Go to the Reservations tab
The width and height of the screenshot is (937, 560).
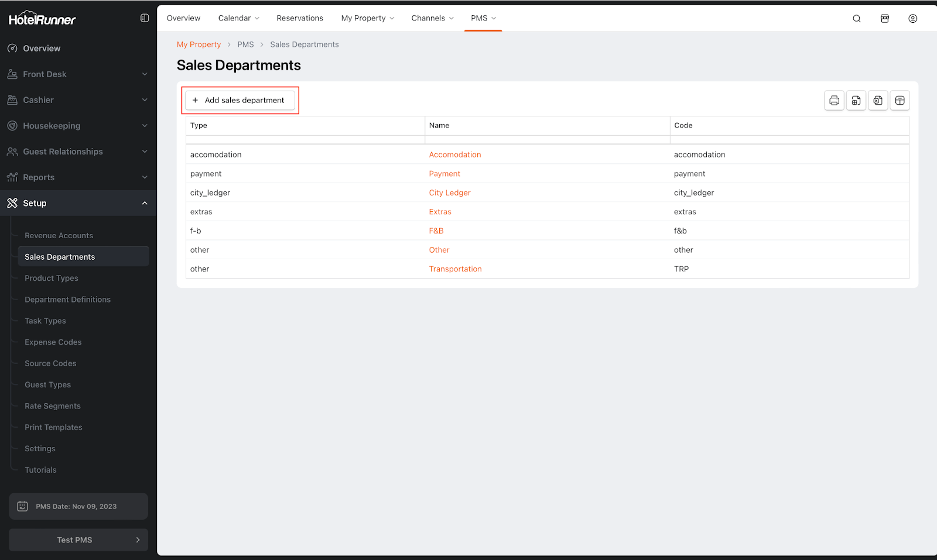tap(300, 18)
